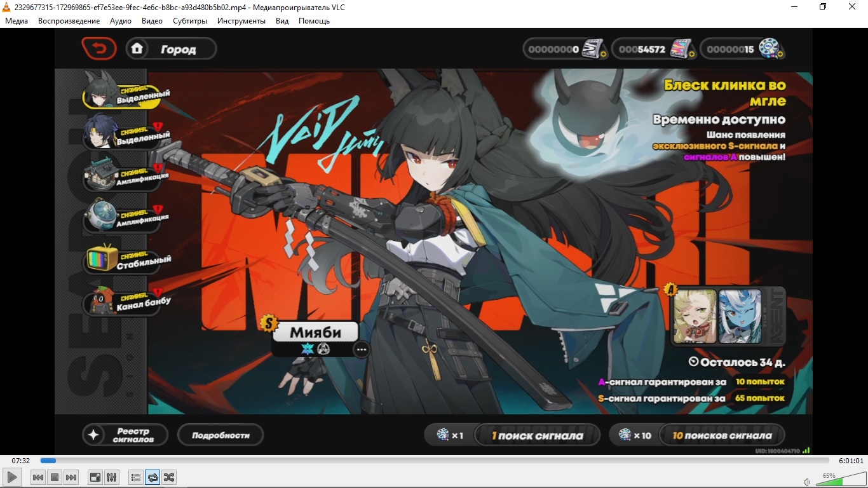This screenshot has width=868, height=488.
Task: Add currency with the plus beside 00000000 counter
Action: (603, 55)
